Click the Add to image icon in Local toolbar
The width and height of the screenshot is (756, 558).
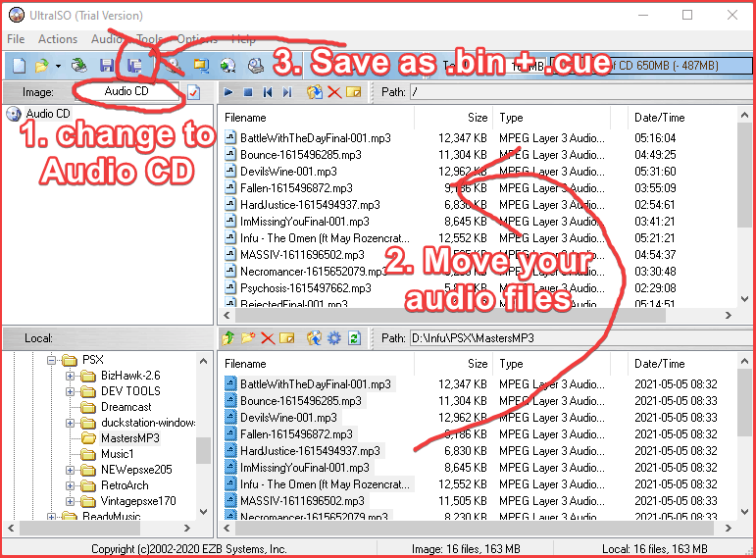(x=315, y=338)
